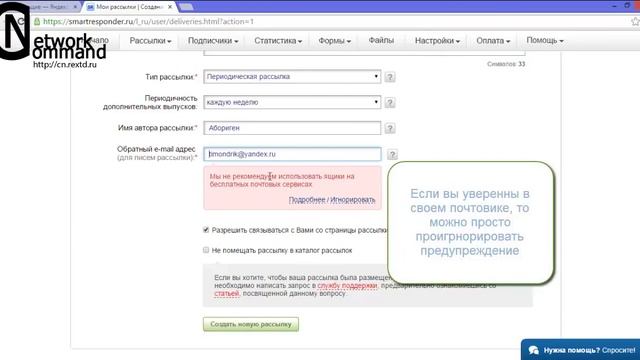Open the статьей link

pos(227,293)
